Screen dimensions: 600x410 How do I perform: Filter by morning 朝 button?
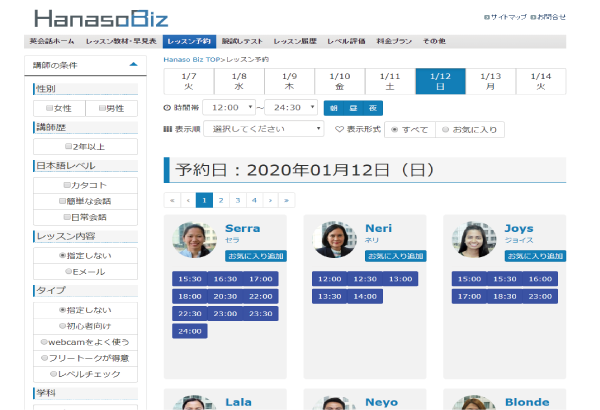pos(334,108)
